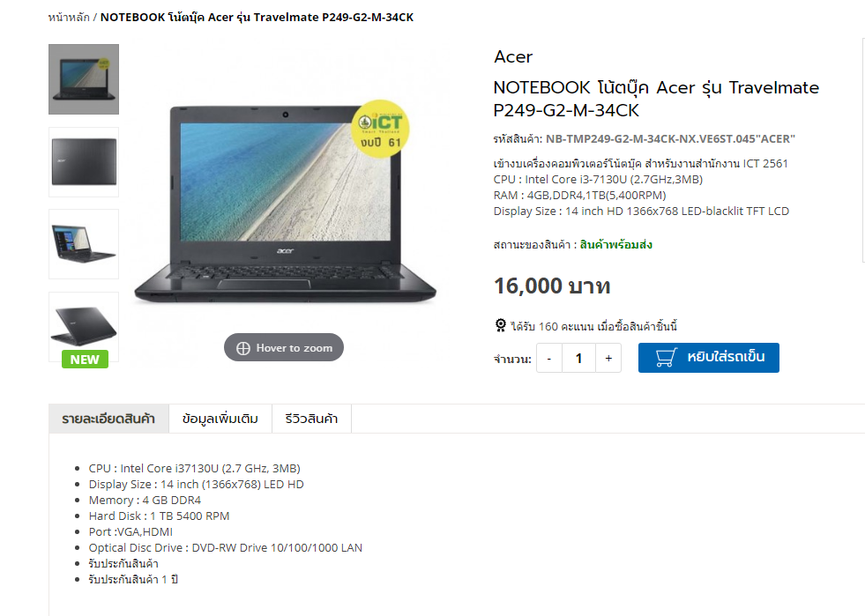Click the green NEW label badge
Screen dimensions: 865x616
click(85, 359)
